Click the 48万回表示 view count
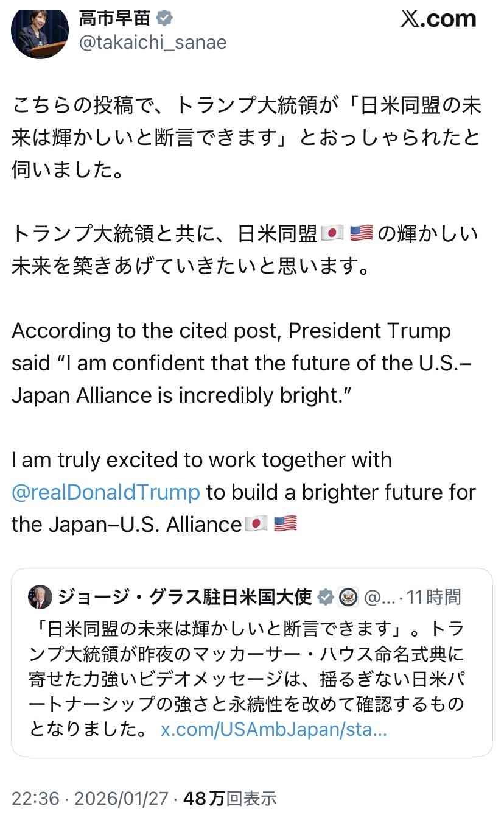 229,798
